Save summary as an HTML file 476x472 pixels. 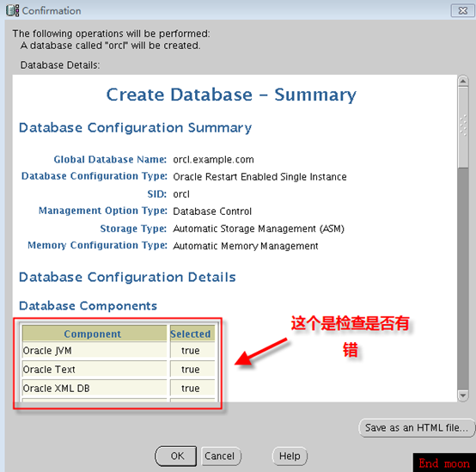click(x=417, y=427)
